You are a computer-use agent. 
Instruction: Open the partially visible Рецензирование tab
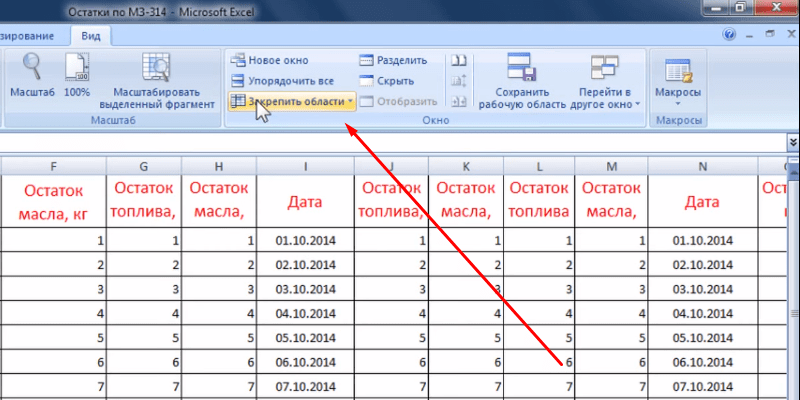28,36
